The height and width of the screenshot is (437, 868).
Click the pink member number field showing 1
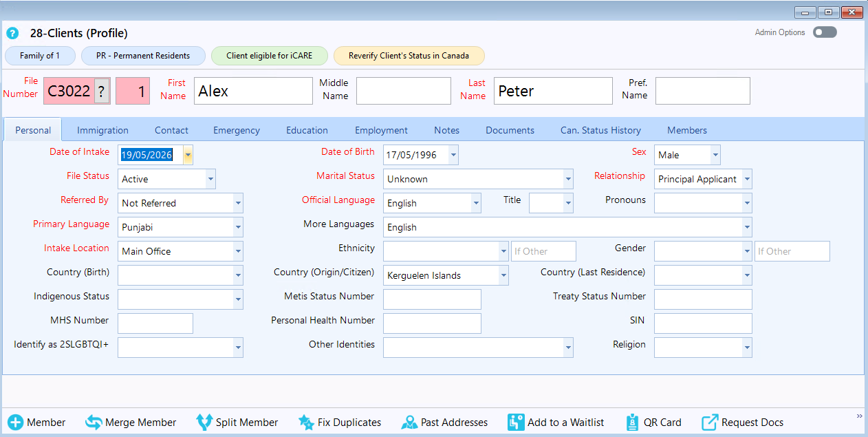(x=133, y=91)
